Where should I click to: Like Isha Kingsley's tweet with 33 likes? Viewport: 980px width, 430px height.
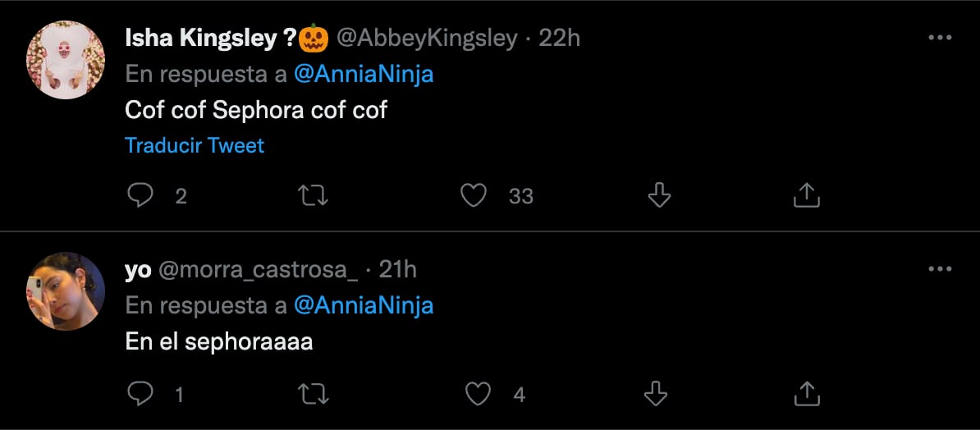474,195
